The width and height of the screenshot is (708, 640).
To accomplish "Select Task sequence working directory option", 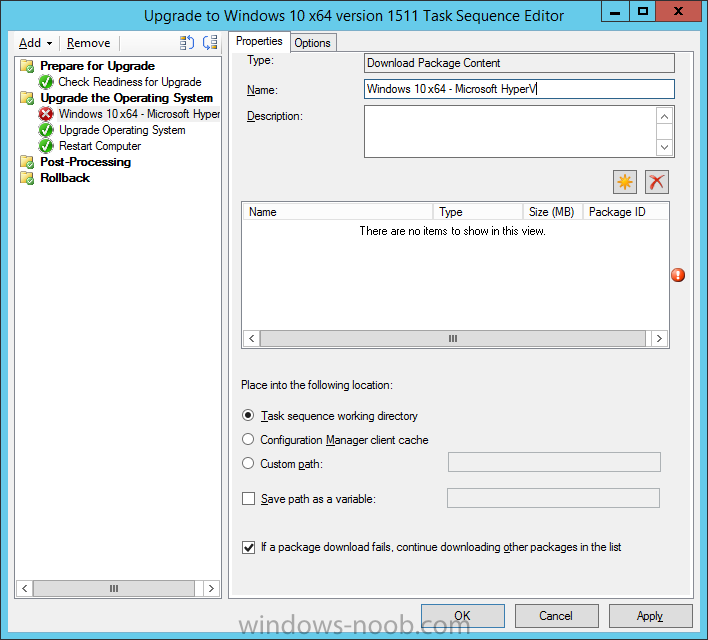I will [248, 415].
